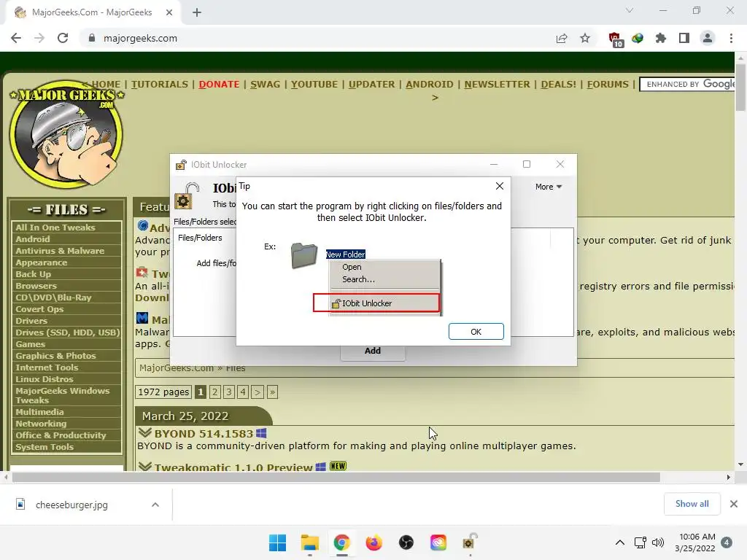
Task: Show hidden system tray icons
Action: pyautogui.click(x=620, y=542)
